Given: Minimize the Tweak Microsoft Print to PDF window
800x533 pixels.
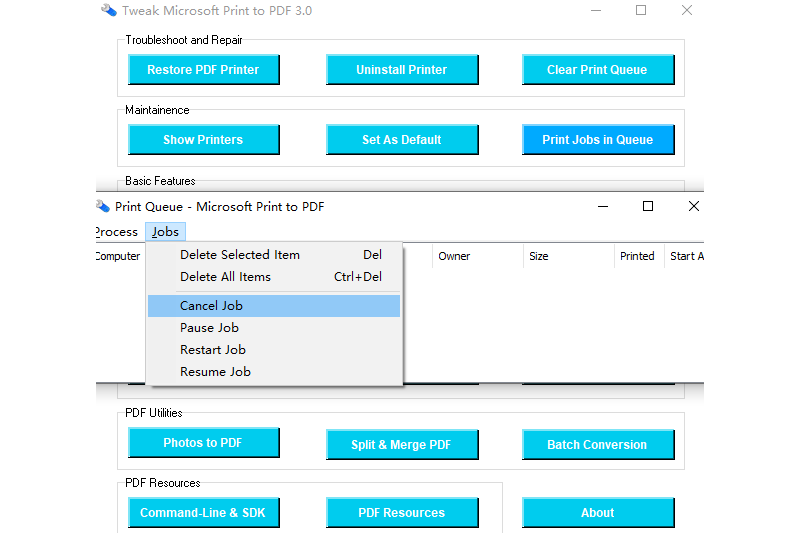Looking at the screenshot, I should pos(596,10).
